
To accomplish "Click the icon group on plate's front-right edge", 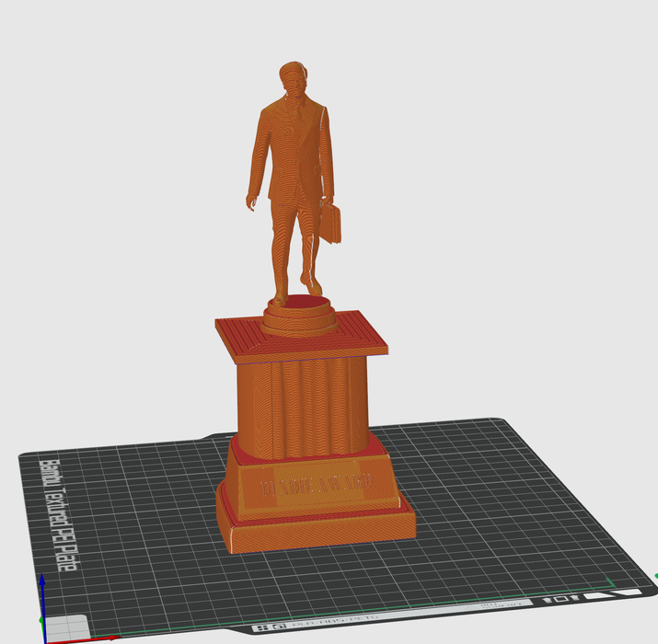I will 562,599.
